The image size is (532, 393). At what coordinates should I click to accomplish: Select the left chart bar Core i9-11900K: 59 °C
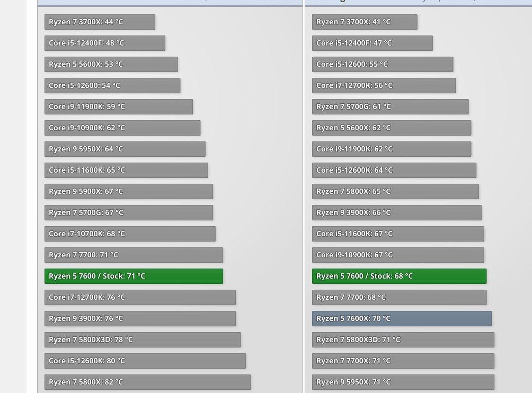point(118,106)
